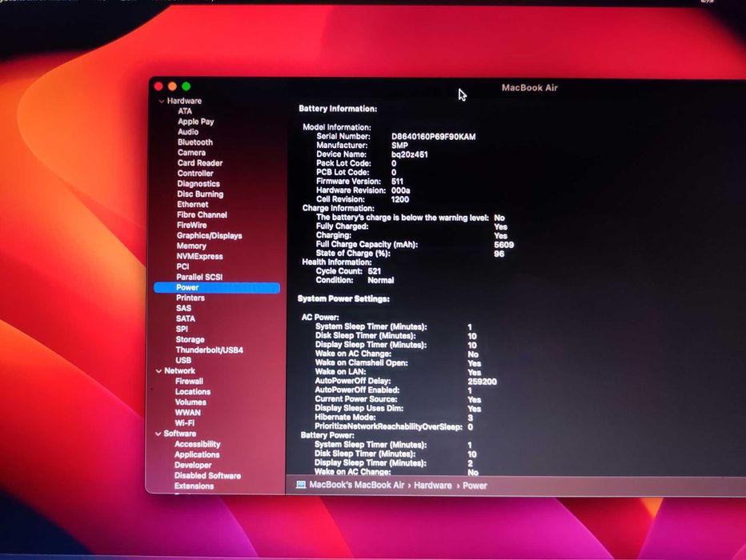Select Bluetooth in the sidebar
746x560 pixels.
tap(195, 142)
